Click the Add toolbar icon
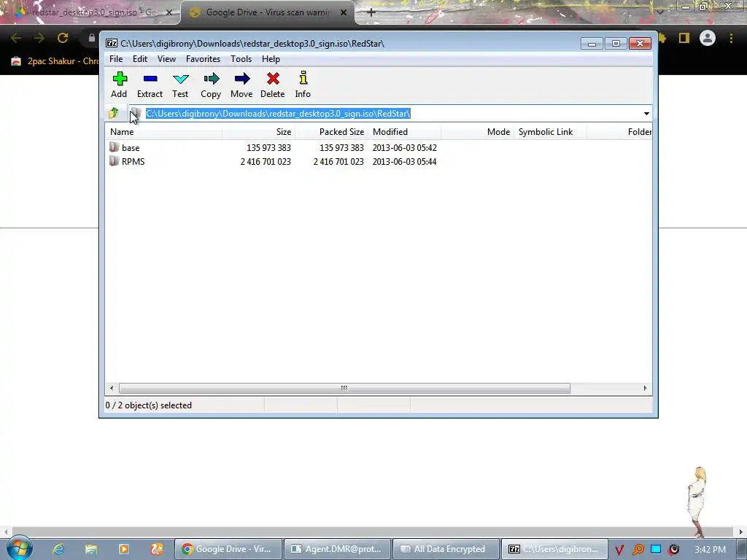The width and height of the screenshot is (747, 560). click(x=120, y=79)
